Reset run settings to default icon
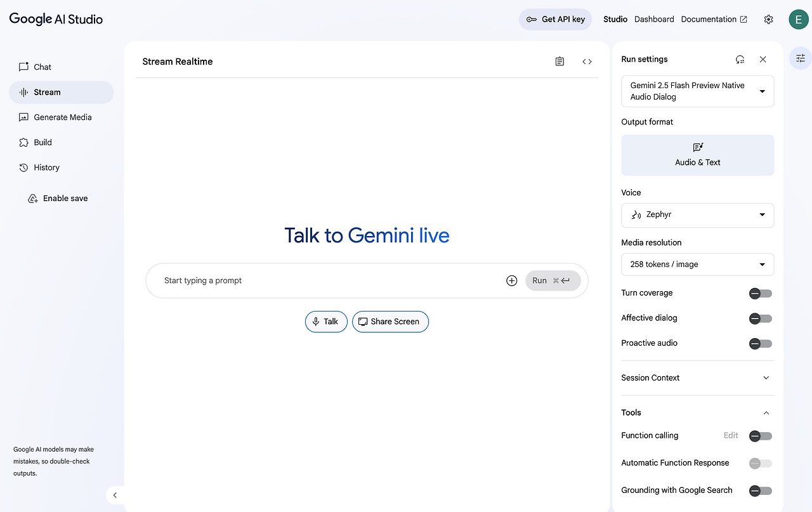This screenshot has width=812, height=512. (x=740, y=60)
